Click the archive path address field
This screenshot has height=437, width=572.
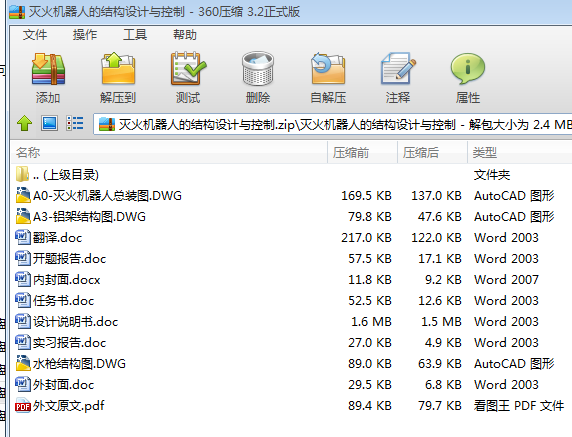[333, 124]
